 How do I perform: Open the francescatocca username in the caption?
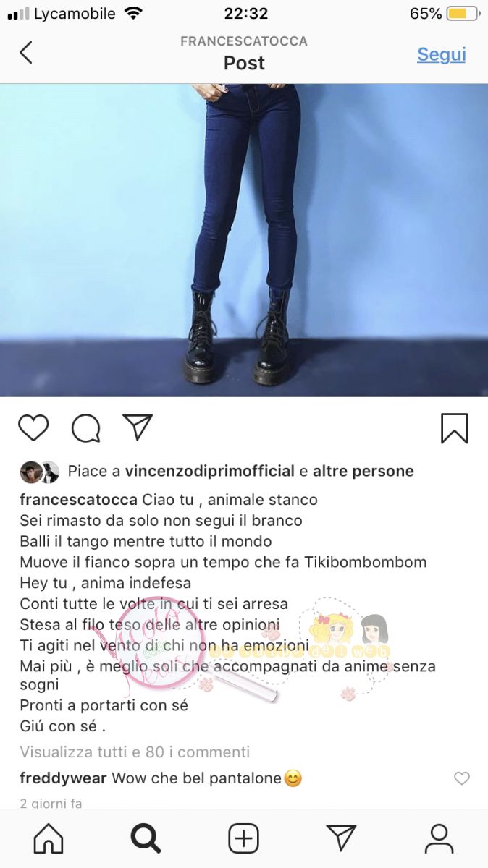pos(79,500)
